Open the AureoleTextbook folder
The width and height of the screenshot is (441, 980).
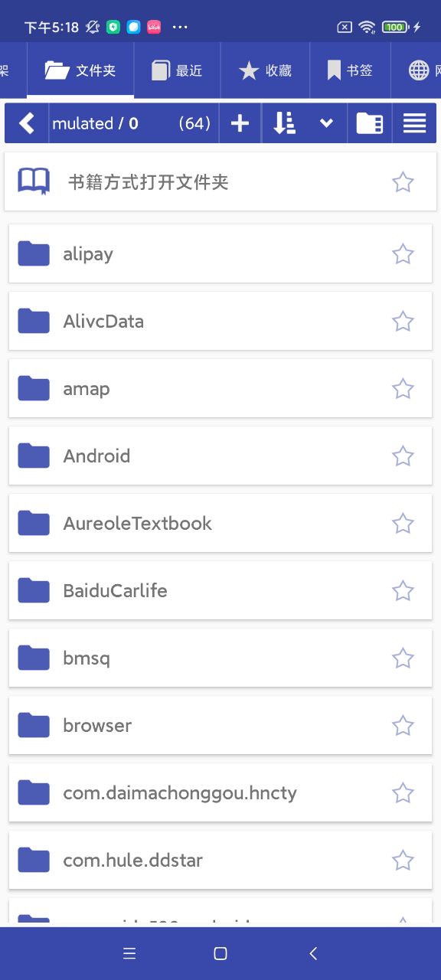[x=220, y=523]
